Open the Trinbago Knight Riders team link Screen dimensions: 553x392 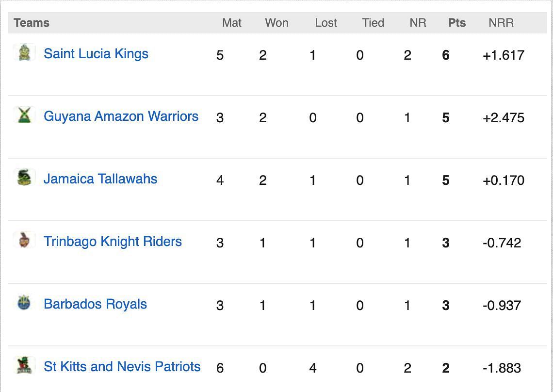113,241
